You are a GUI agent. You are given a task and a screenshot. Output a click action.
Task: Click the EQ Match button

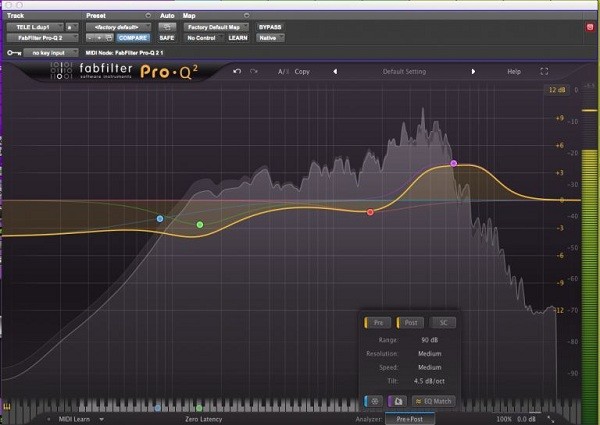433,400
